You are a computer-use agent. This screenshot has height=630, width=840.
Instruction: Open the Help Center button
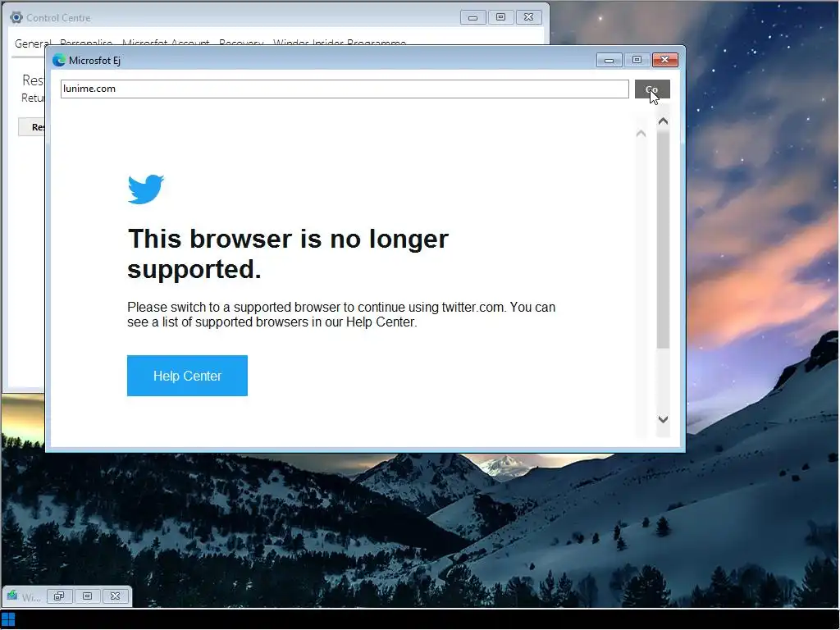(x=188, y=376)
